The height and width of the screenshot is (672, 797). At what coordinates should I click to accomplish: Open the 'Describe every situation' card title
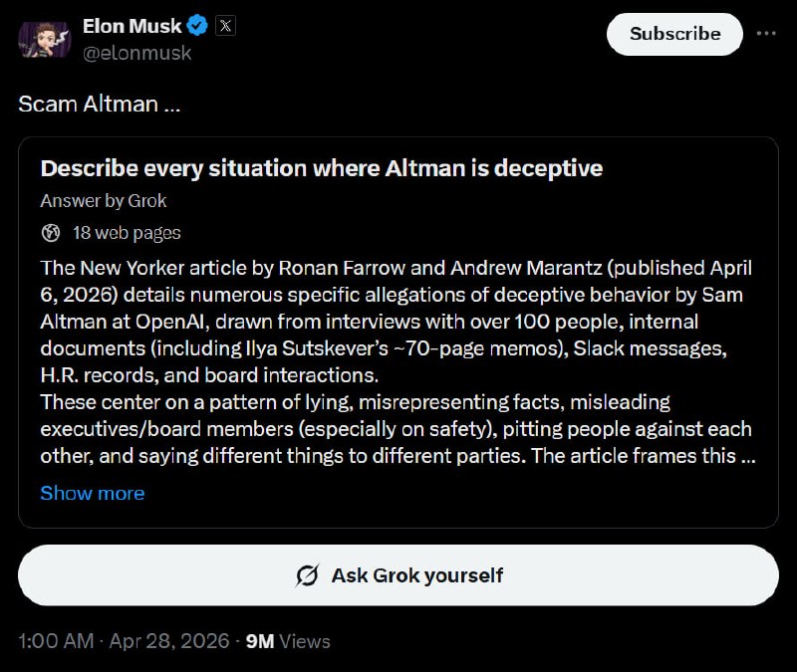click(x=321, y=168)
